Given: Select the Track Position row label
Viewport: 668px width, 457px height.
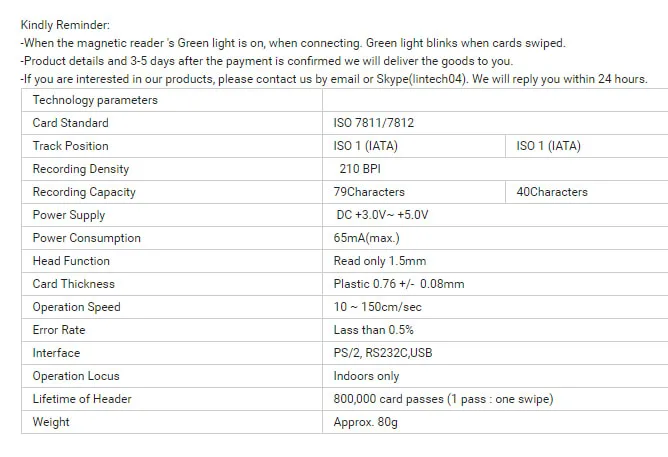Looking at the screenshot, I should (x=70, y=146).
